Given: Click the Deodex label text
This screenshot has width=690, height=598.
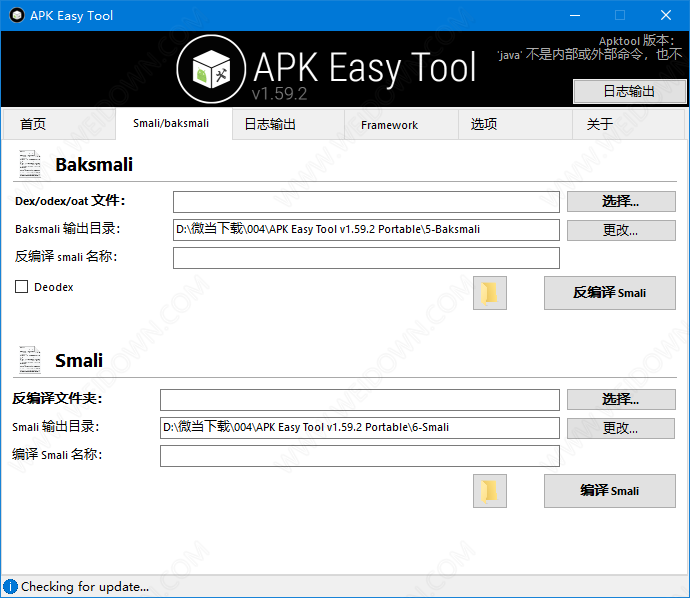Looking at the screenshot, I should click(54, 287).
